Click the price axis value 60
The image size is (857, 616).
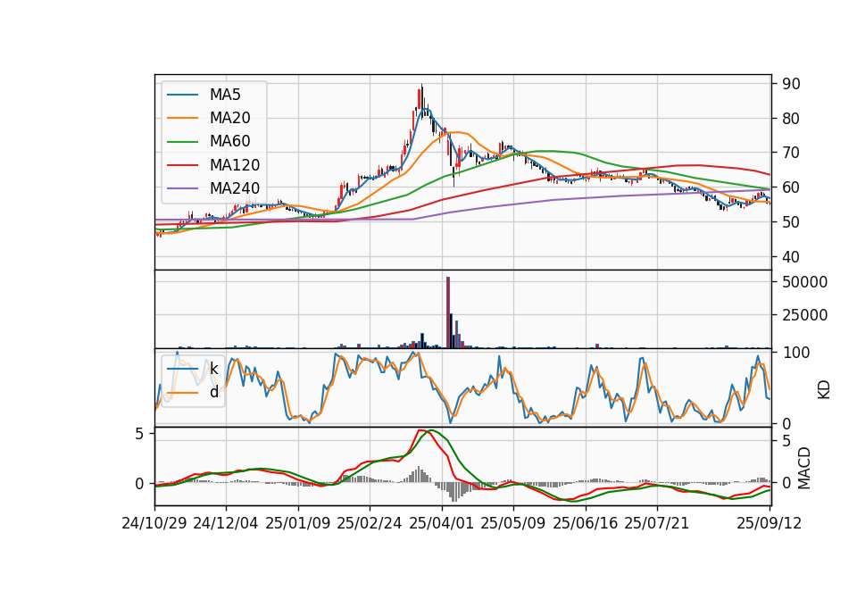pos(792,187)
